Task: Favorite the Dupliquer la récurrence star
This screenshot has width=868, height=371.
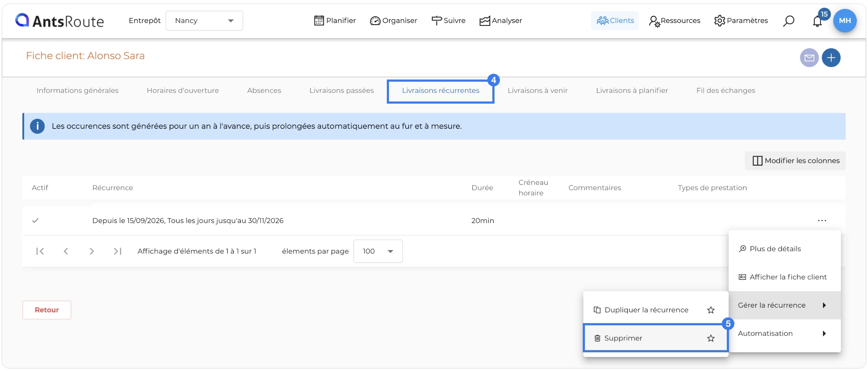Action: coord(711,310)
